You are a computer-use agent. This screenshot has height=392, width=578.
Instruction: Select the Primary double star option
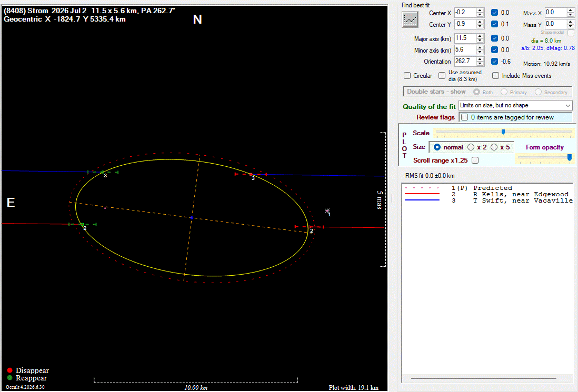click(x=504, y=92)
